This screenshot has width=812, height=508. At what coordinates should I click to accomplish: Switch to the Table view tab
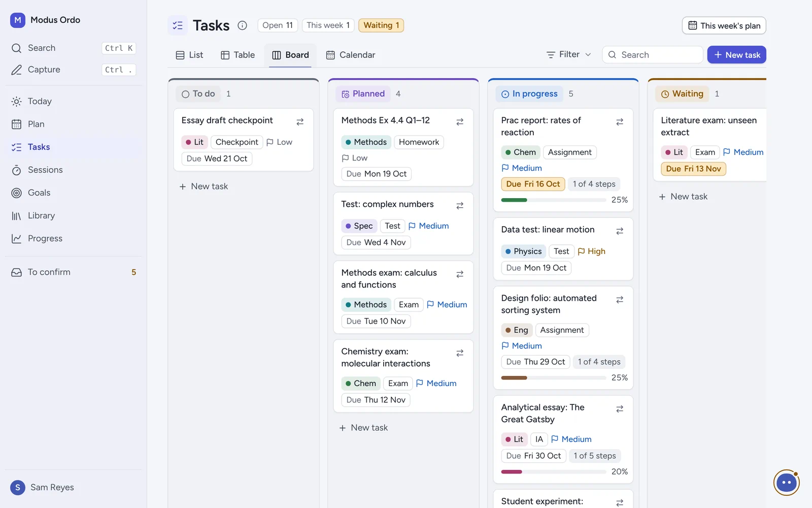click(238, 55)
